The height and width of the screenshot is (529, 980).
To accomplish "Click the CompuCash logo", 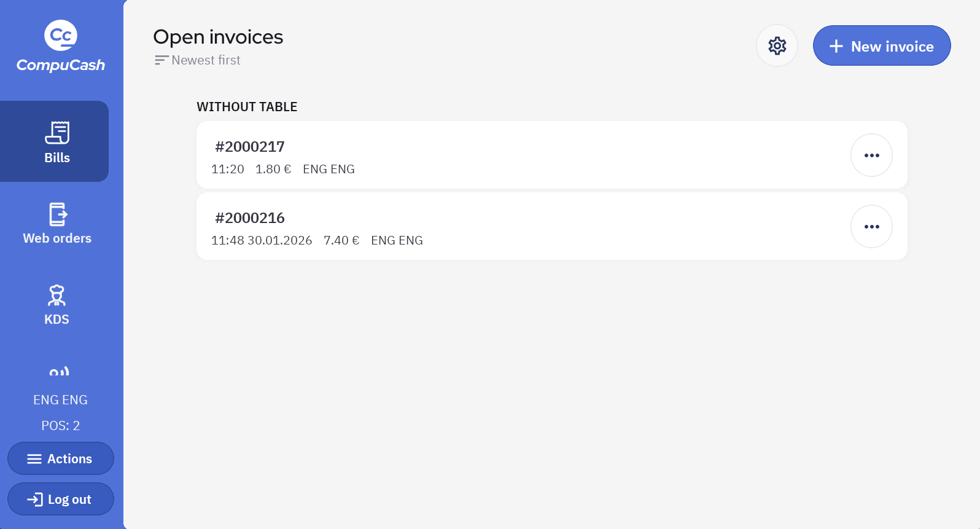I will (61, 47).
